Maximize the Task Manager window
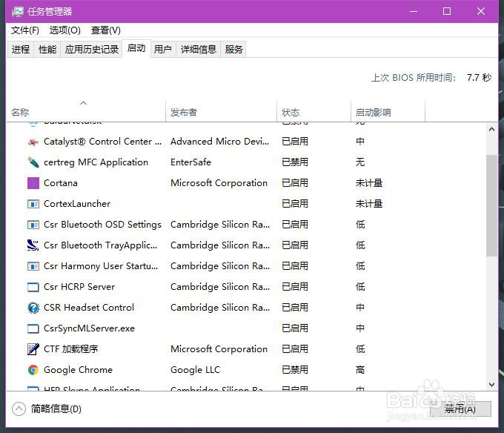Image resolution: width=504 pixels, height=433 pixels. click(x=447, y=12)
